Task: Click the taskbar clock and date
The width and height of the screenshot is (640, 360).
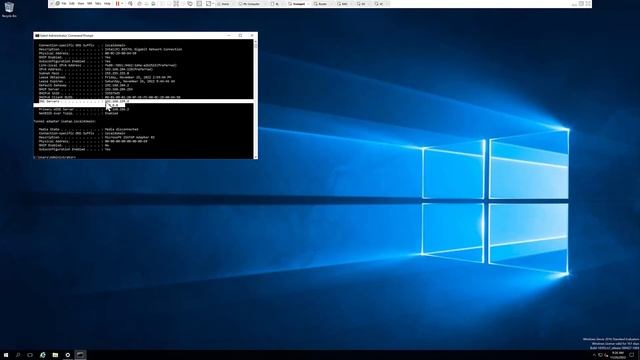Action: click(618, 355)
